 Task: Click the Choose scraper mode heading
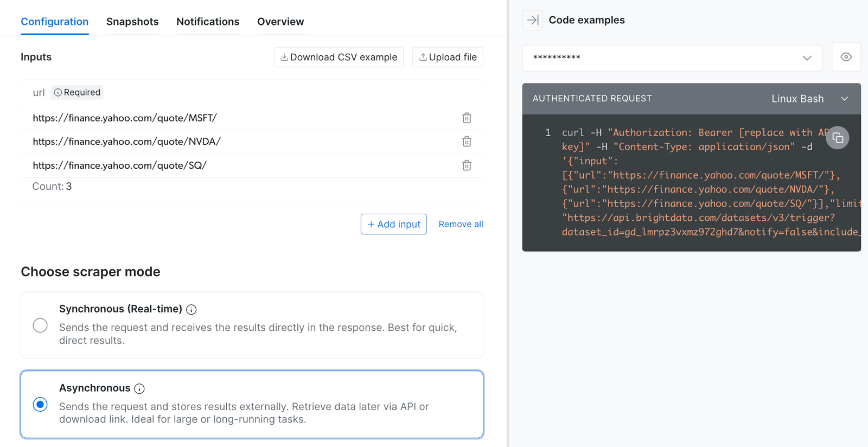point(91,272)
